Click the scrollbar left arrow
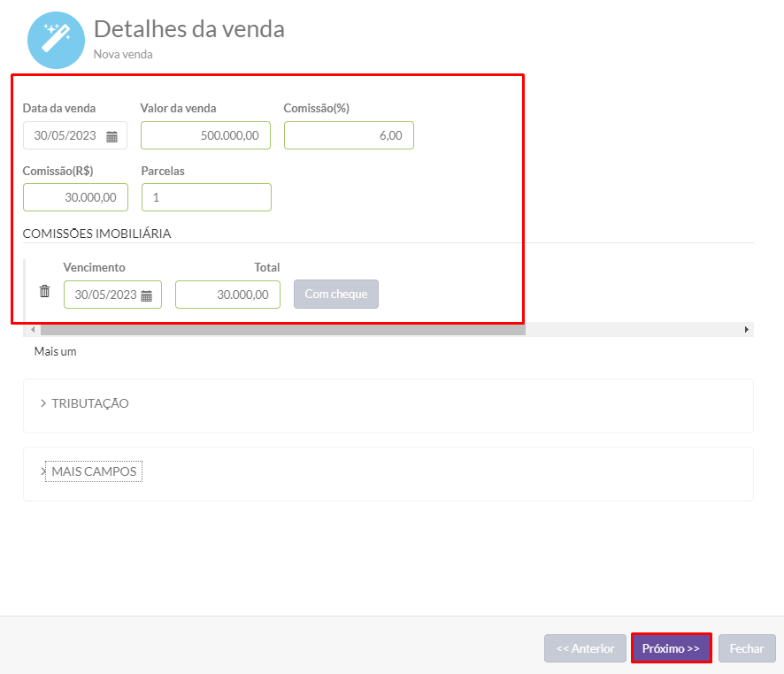The width and height of the screenshot is (784, 674). click(x=33, y=330)
